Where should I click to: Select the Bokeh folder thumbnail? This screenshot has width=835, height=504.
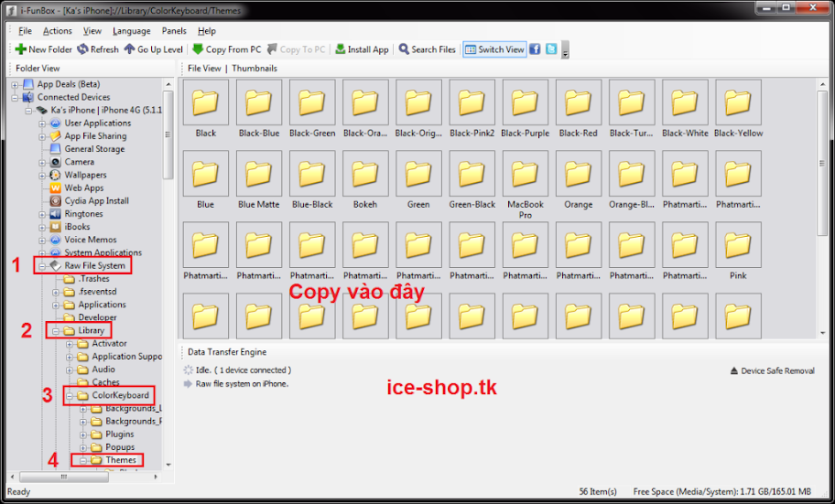click(365, 174)
